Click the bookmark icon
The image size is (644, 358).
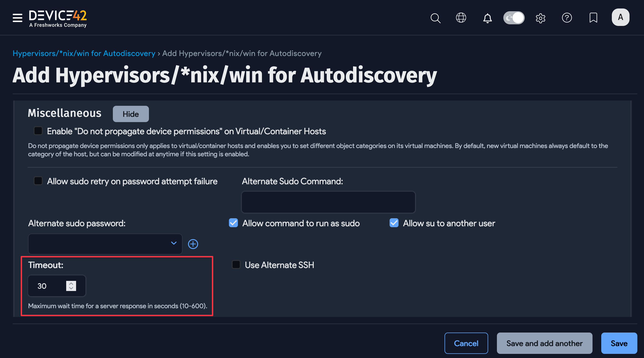coord(593,18)
